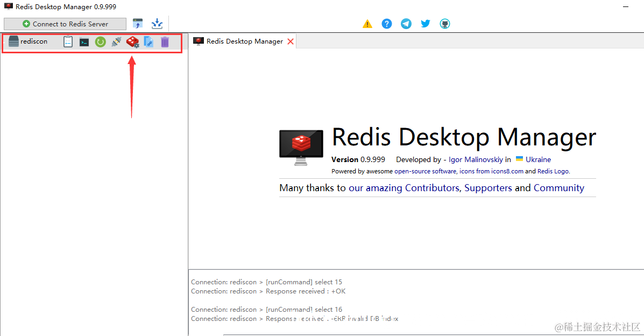Open the yellow warning log icon
The image size is (644, 336).
click(x=367, y=24)
